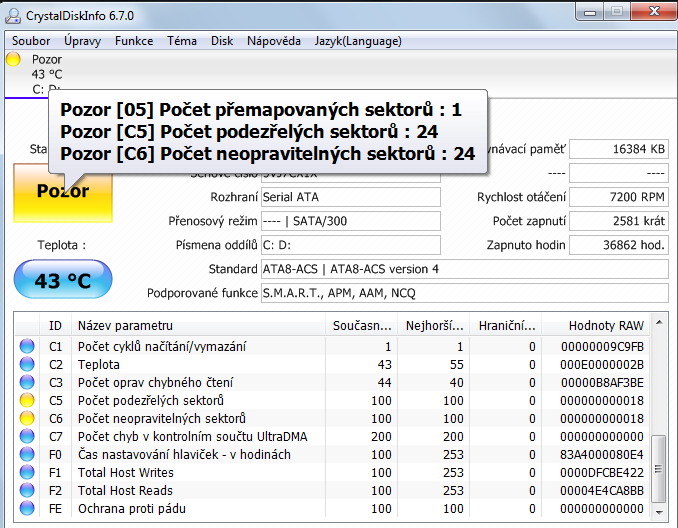Click the yellow status orb for C5 row
The height and width of the screenshot is (528, 678).
tap(28, 401)
